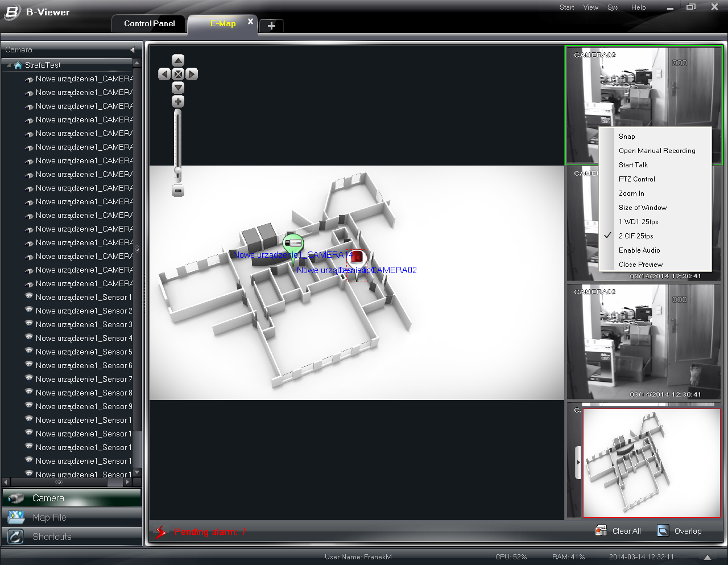
Task: Open the Start menu in the title bar
Action: 566,7
